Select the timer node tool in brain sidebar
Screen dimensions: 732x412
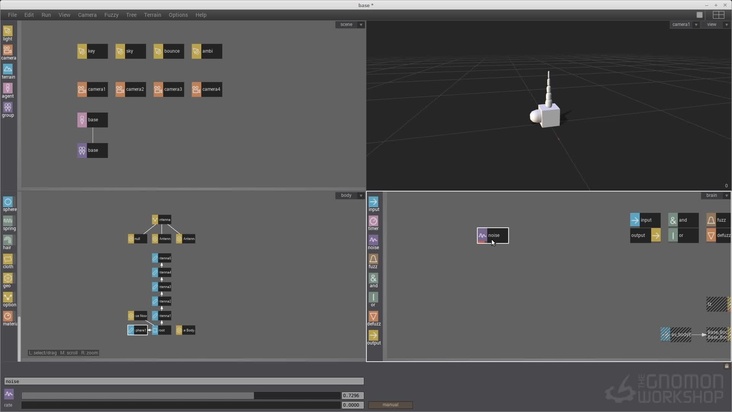374,221
